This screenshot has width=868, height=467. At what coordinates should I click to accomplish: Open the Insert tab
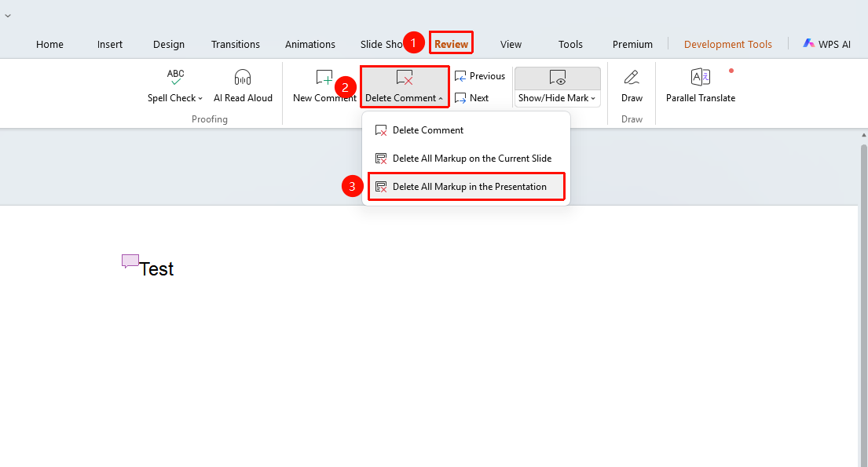[110, 44]
